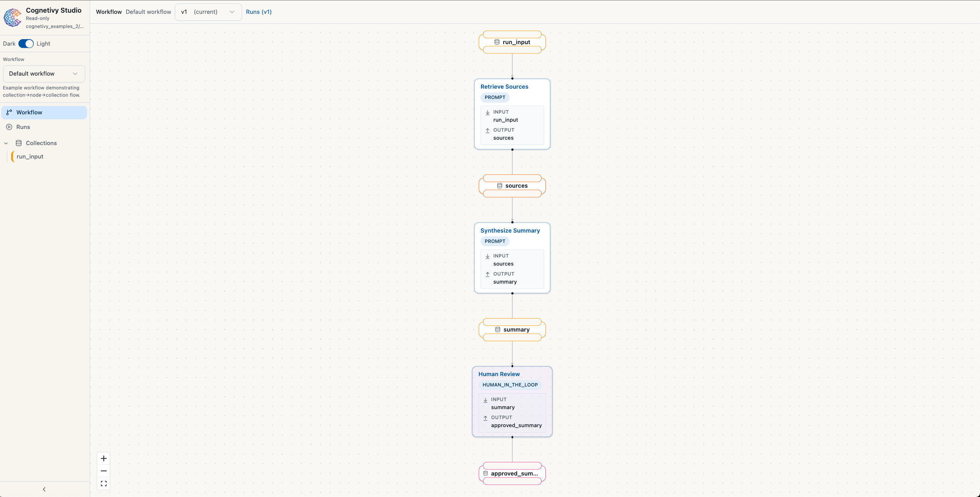Image resolution: width=980 pixels, height=497 pixels.
Task: Click the database icon on the sources node
Action: pos(499,185)
